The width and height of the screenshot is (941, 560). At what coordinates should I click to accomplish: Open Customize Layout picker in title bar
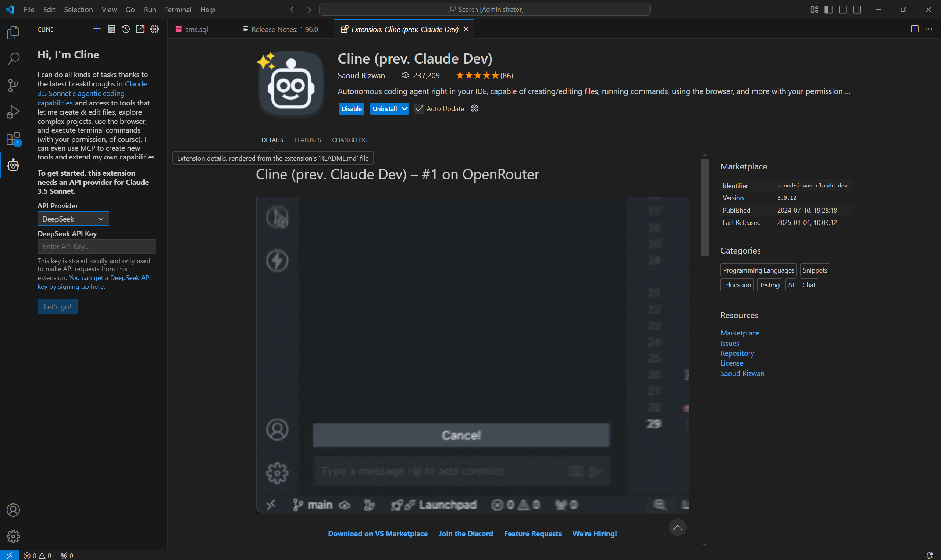(814, 10)
